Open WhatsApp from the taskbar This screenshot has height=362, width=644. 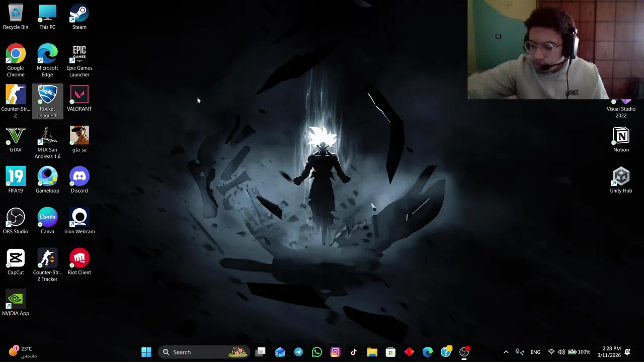point(316,352)
